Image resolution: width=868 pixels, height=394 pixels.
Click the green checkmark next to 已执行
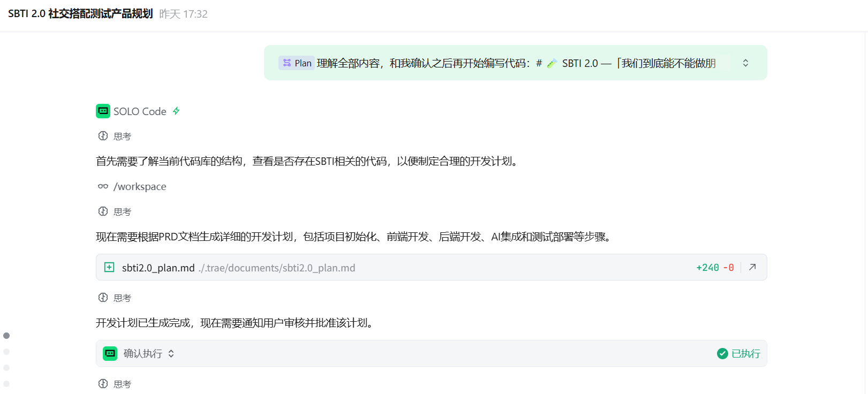point(722,353)
